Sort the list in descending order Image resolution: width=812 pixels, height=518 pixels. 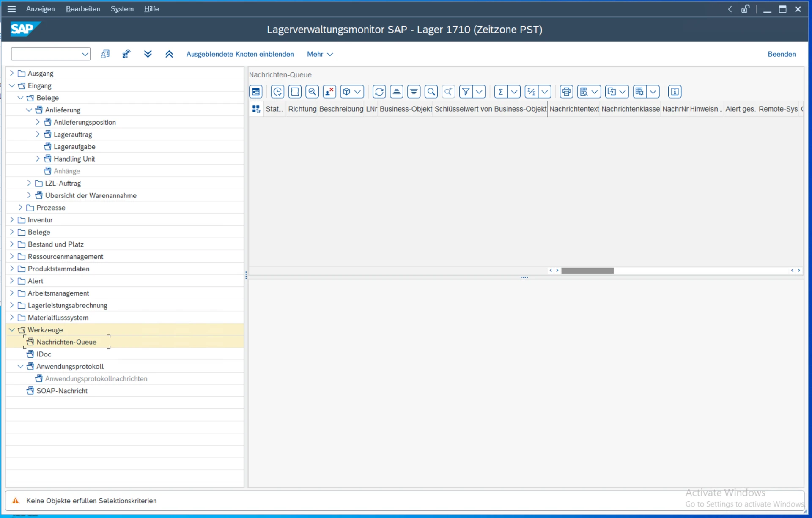414,92
